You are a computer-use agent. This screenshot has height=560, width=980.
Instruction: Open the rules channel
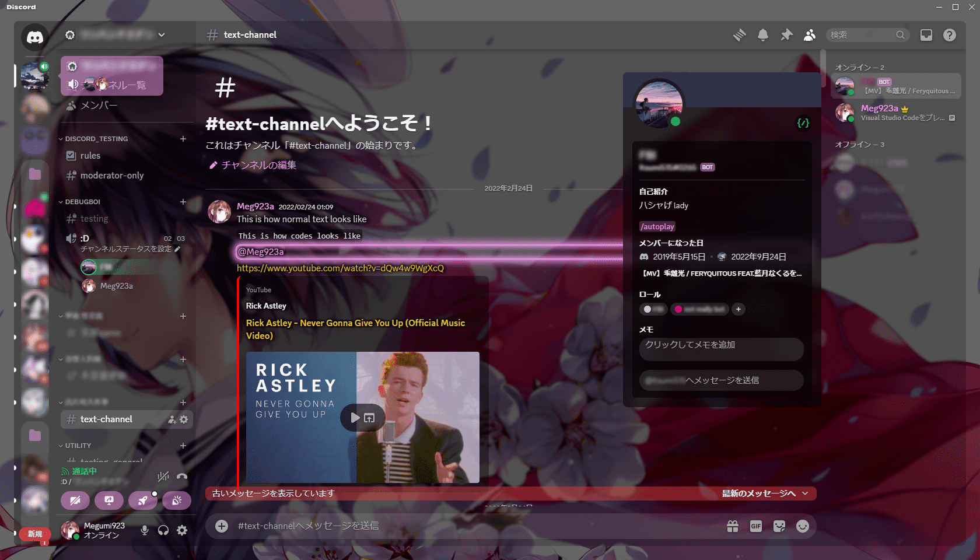(x=127, y=156)
